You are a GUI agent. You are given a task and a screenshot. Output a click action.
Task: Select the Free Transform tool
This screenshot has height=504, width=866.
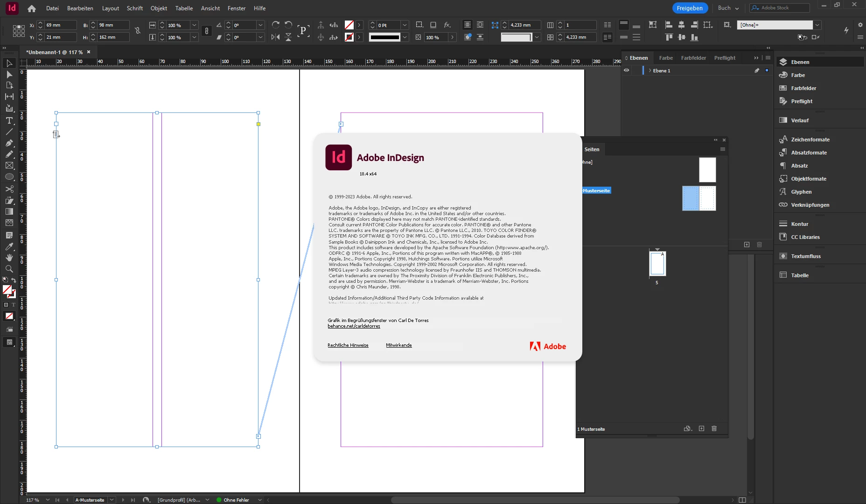coord(9,200)
